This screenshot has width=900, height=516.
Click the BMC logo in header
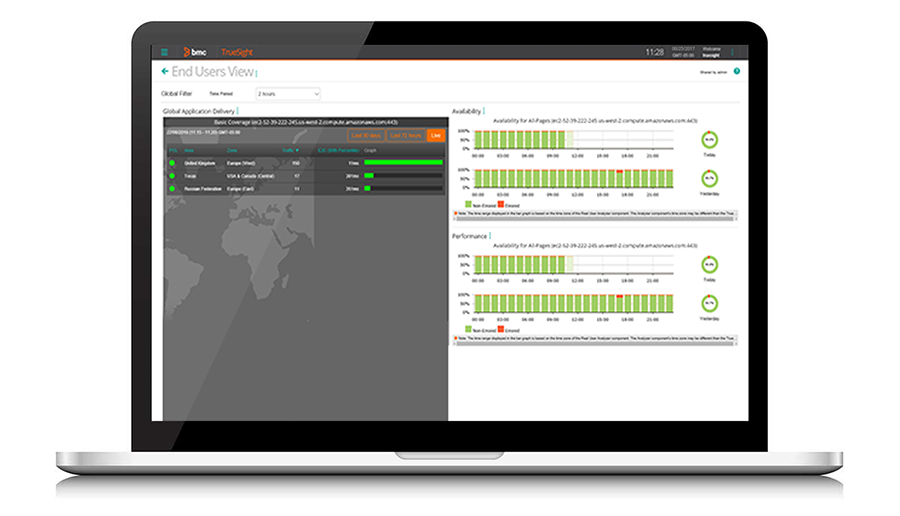[195, 51]
